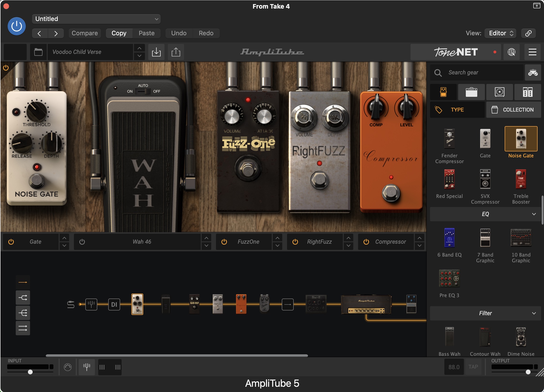Screen dimensions: 544x392
Task: Click the Gate slot stepper arrows
Action: pyautogui.click(x=64, y=242)
